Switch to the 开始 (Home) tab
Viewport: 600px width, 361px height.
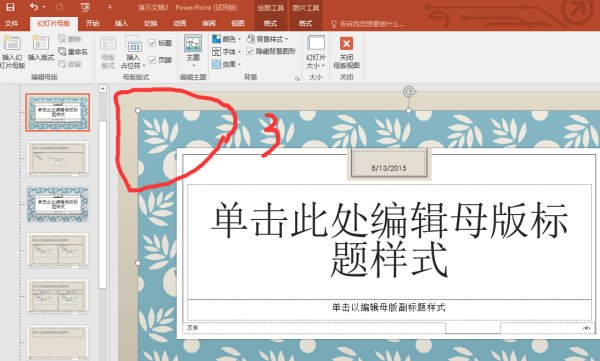point(92,23)
